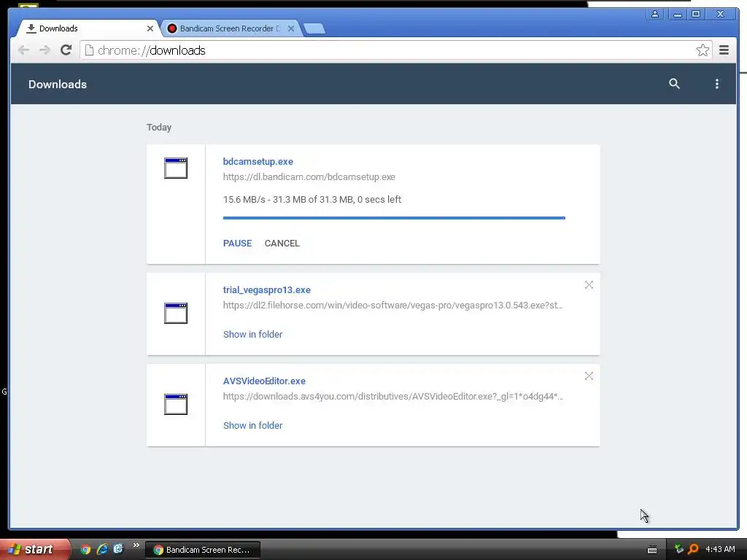The height and width of the screenshot is (560, 747).
Task: Click the Downloads page title
Action: pyautogui.click(x=57, y=85)
